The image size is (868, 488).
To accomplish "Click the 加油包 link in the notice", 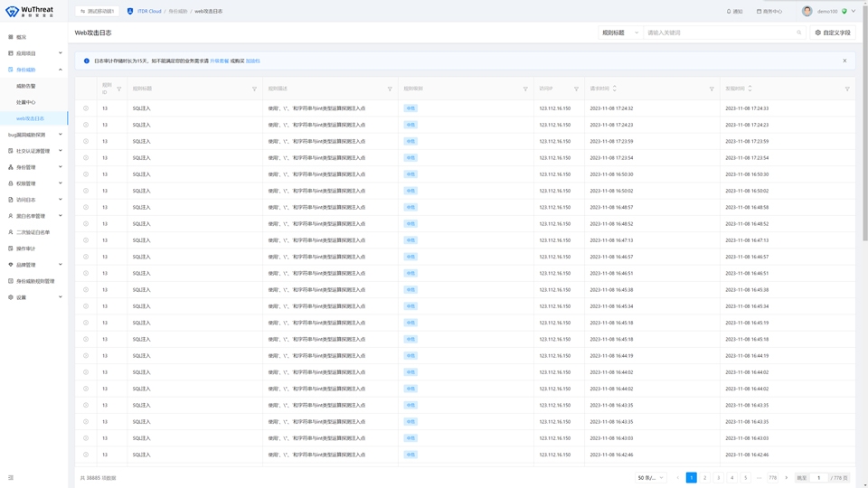I will coord(252,61).
